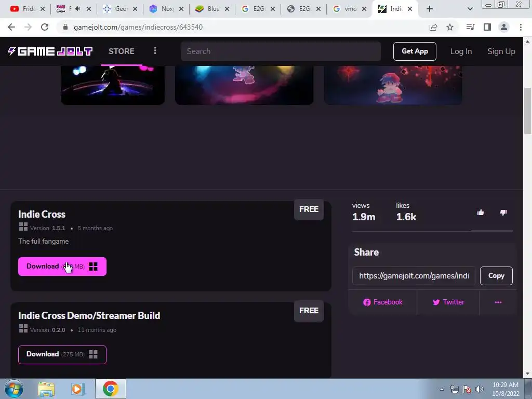Image resolution: width=532 pixels, height=399 pixels.
Task: Click the Windows icon beside Version 0.2.0
Action: click(23, 328)
